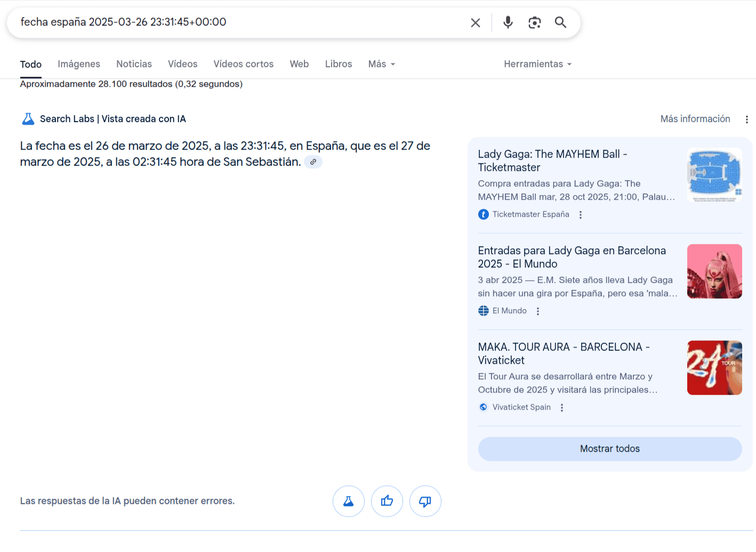756x552 pixels.
Task: Open options for the Vivaticket Spain result
Action: [562, 408]
